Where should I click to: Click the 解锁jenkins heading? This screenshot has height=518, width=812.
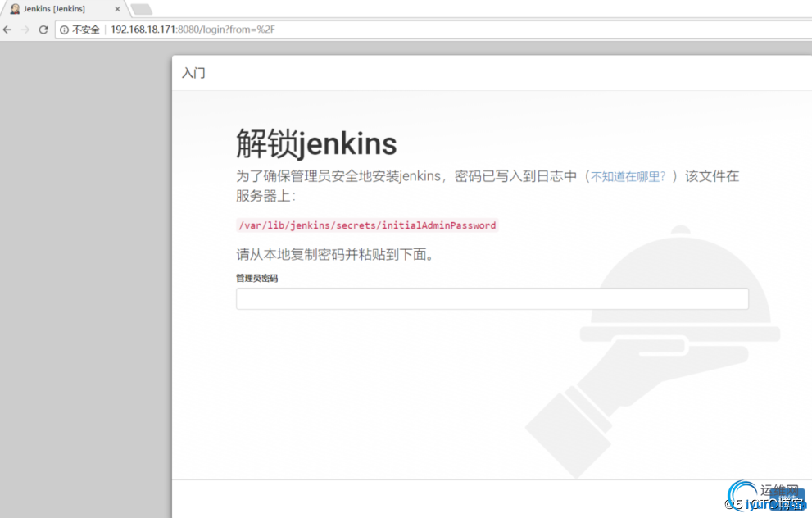pyautogui.click(x=316, y=143)
